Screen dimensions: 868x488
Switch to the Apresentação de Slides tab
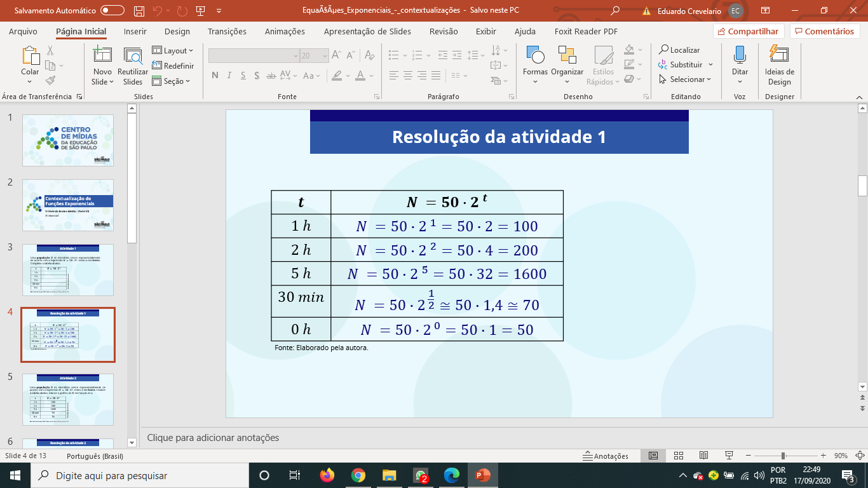click(367, 32)
